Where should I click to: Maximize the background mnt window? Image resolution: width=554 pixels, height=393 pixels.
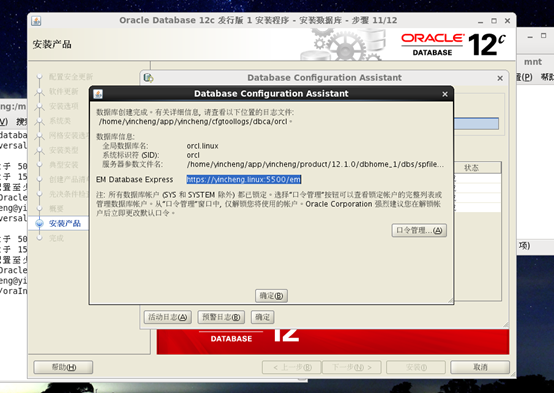(x=543, y=36)
